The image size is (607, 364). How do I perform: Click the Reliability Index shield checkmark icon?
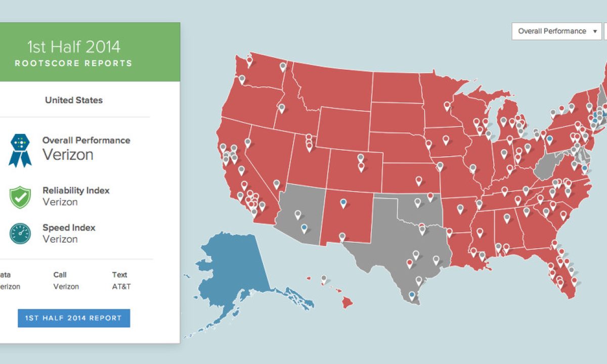pyautogui.click(x=20, y=196)
